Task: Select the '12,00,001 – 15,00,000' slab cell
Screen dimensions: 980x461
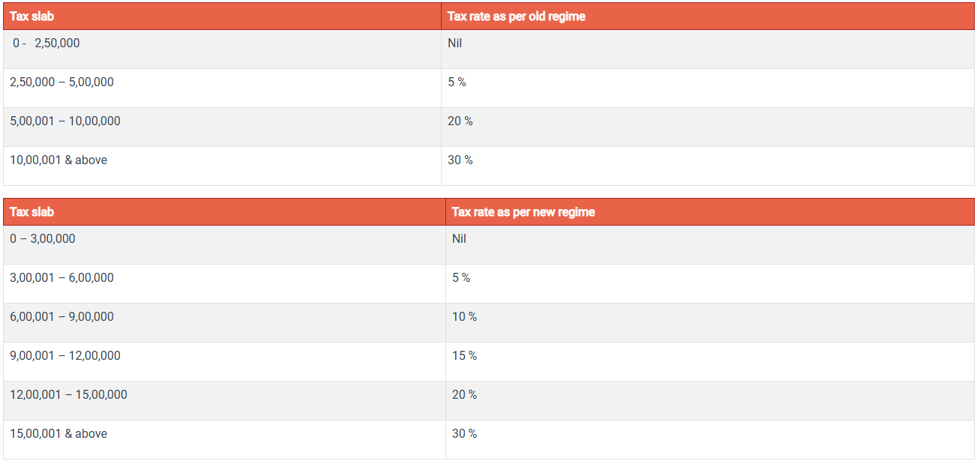Action: pos(68,395)
